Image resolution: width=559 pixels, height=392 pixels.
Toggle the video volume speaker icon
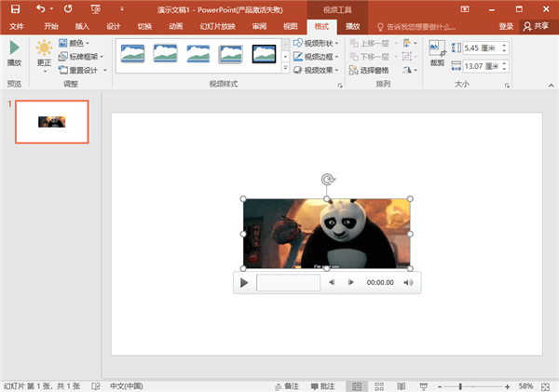pyautogui.click(x=408, y=283)
